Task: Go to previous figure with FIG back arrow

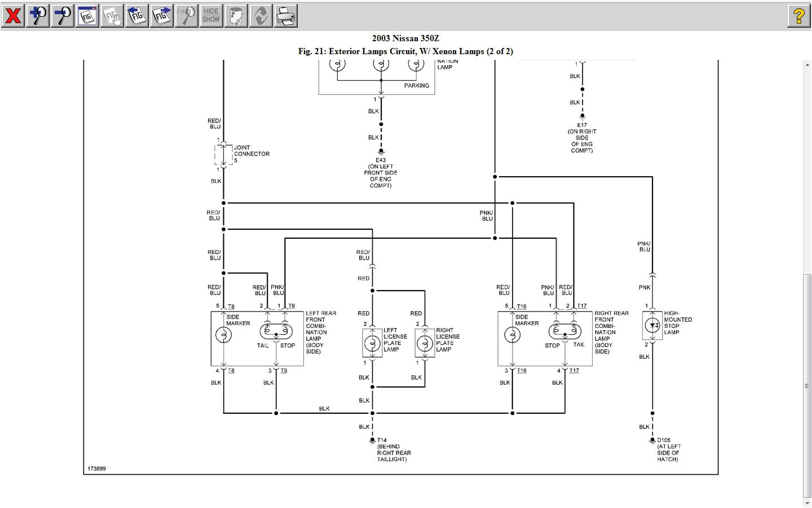Action: [x=136, y=15]
